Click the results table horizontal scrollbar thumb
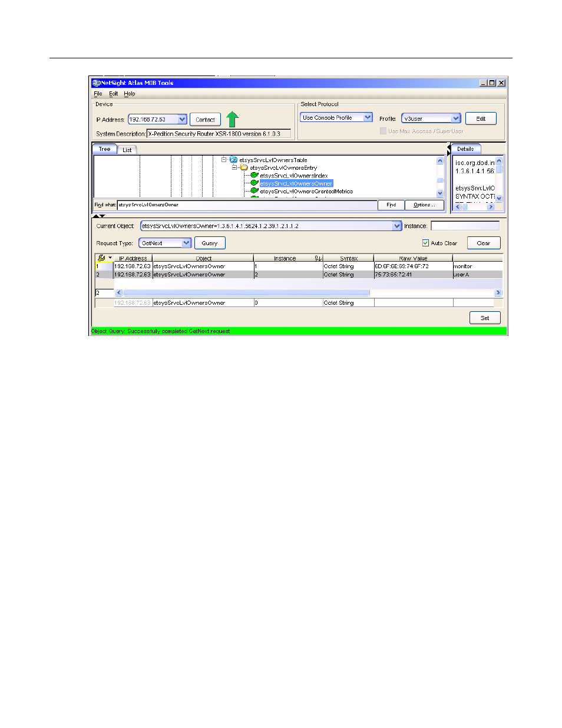This screenshot has height=728, width=562. coord(246,292)
